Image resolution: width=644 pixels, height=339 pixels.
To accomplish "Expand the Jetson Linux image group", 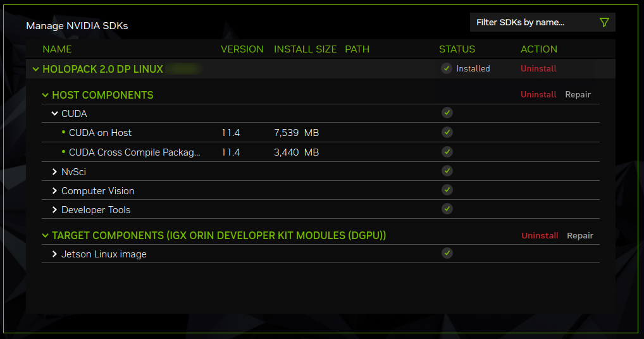I will tap(54, 254).
